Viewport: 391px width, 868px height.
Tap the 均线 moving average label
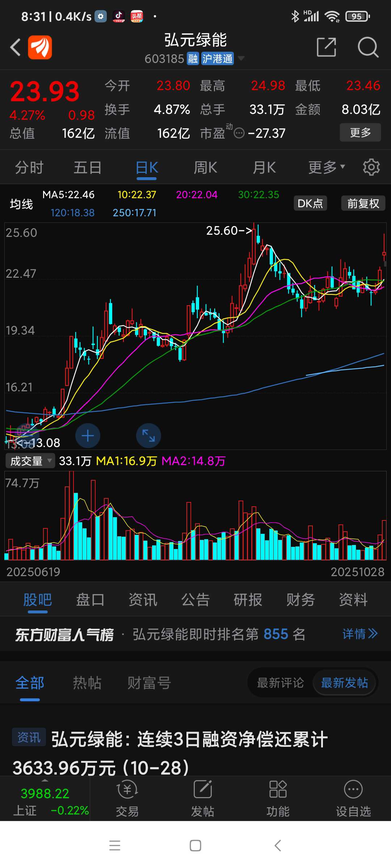pyautogui.click(x=21, y=204)
